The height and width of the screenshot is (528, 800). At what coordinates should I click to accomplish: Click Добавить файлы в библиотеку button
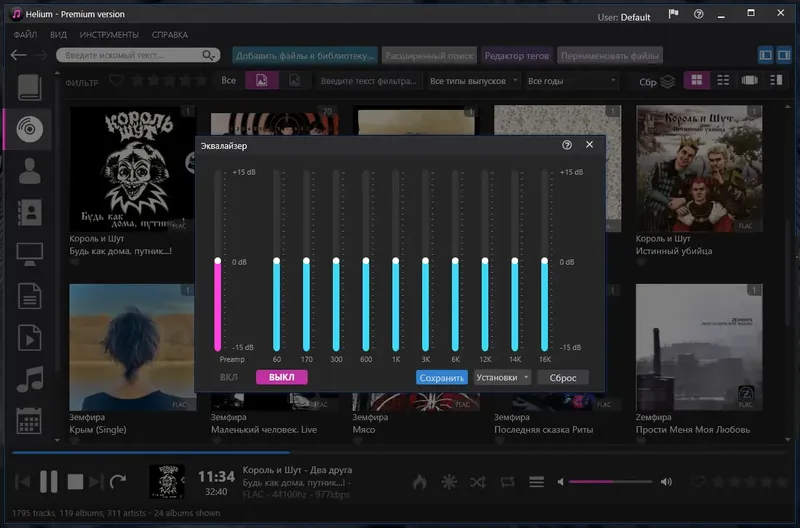click(x=305, y=56)
